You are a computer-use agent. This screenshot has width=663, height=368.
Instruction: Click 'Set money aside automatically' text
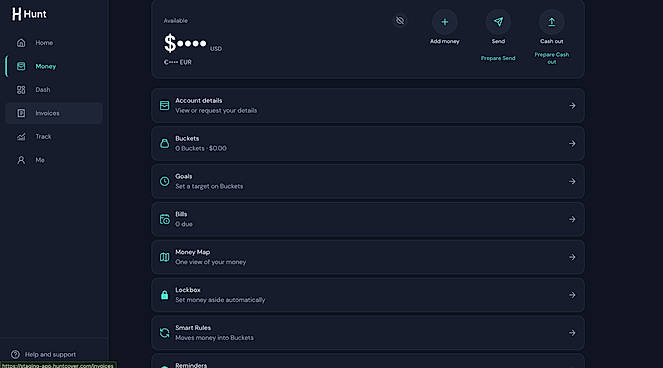pos(220,300)
